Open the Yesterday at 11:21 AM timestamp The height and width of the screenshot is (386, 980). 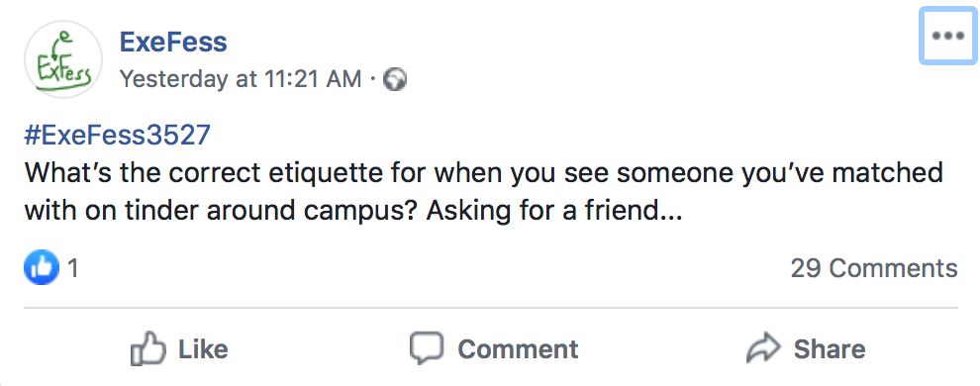(x=241, y=79)
